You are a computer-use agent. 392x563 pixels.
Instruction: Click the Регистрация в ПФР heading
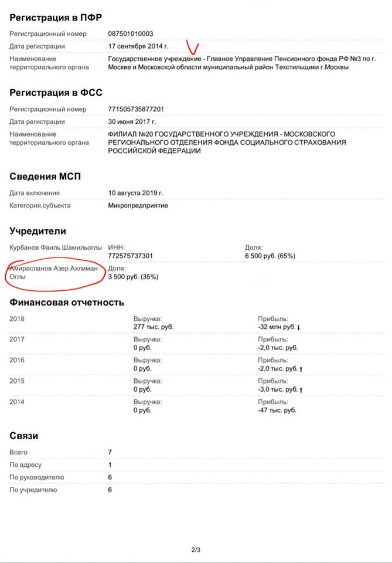pyautogui.click(x=56, y=18)
